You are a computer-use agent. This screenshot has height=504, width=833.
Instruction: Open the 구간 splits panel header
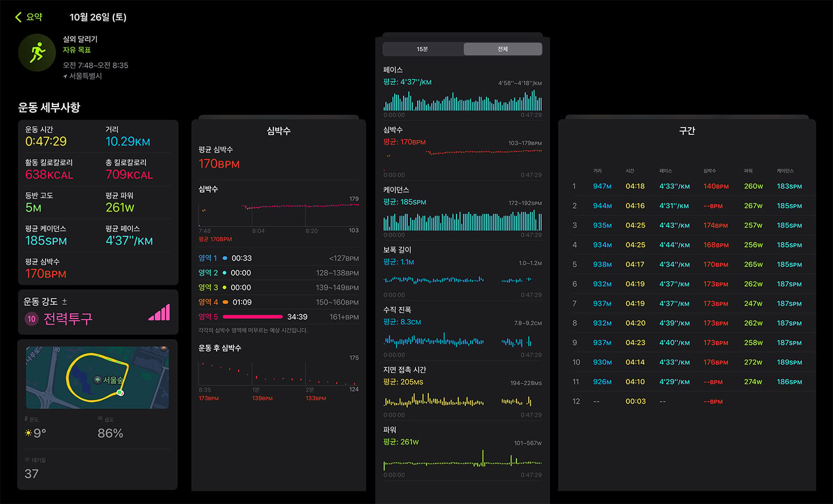click(x=687, y=131)
